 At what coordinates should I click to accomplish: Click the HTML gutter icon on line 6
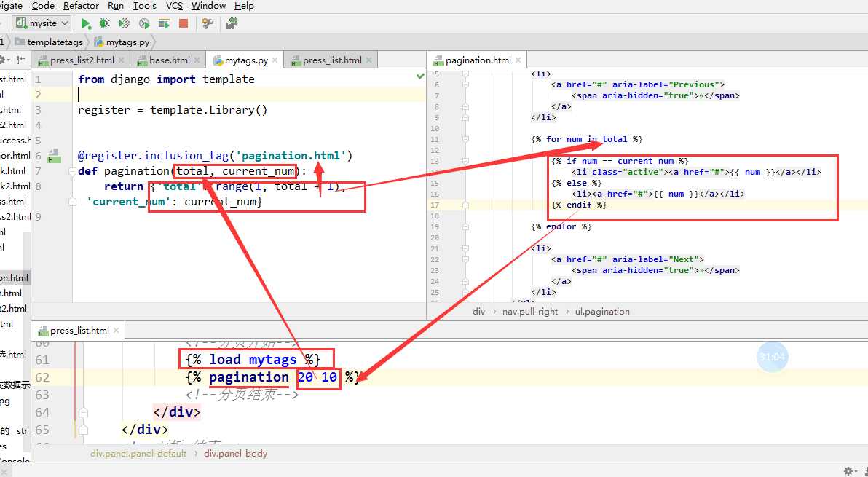pyautogui.click(x=54, y=156)
